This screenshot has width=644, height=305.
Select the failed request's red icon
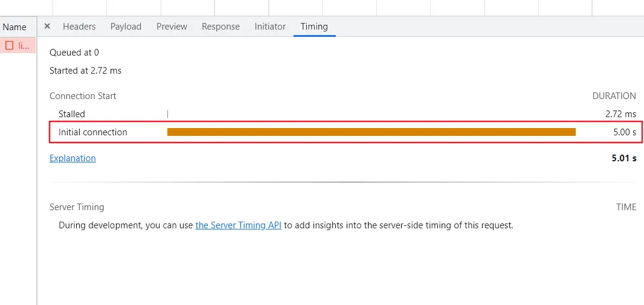10,45
